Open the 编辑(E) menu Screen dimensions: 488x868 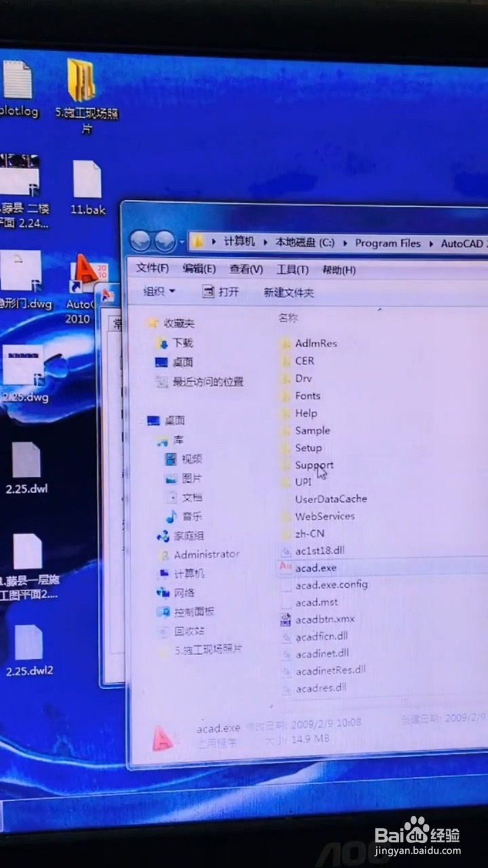pyautogui.click(x=199, y=269)
